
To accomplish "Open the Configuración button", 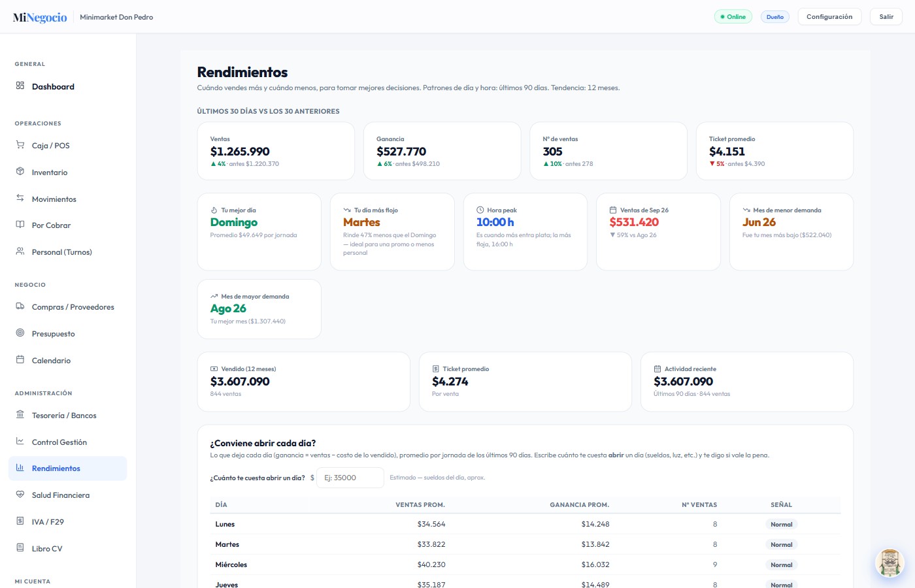I will (x=829, y=17).
